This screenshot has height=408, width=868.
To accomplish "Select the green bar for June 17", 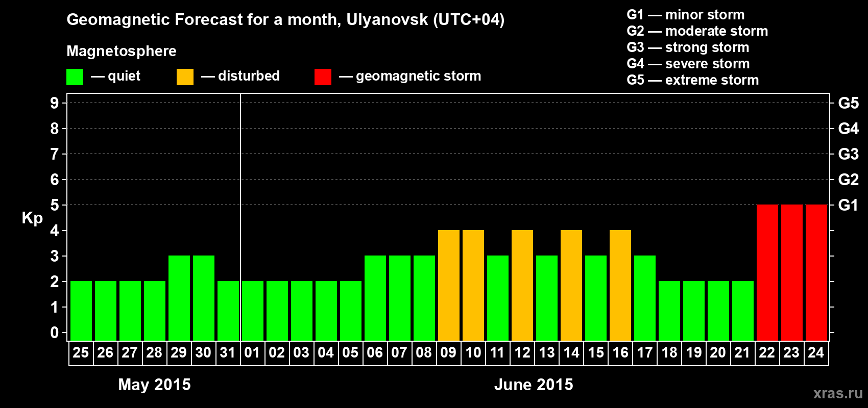I will point(645,298).
